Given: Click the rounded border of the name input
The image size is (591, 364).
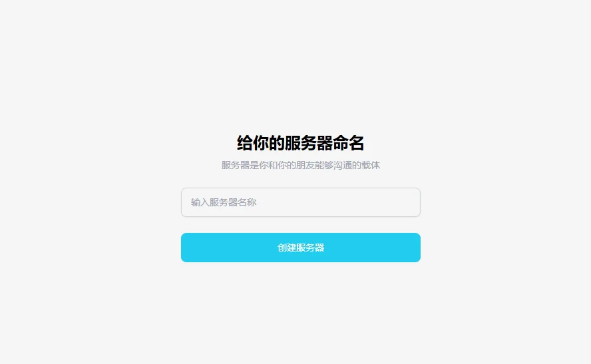Looking at the screenshot, I should [300, 188].
